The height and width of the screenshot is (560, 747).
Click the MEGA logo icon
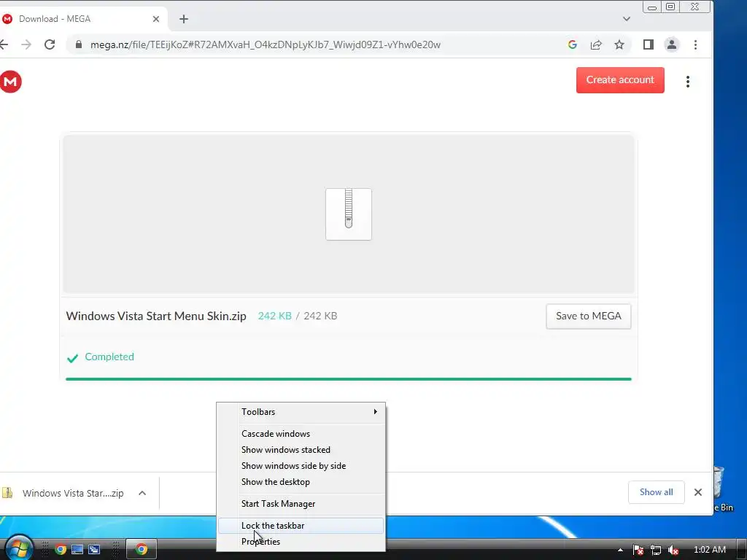click(x=10, y=82)
